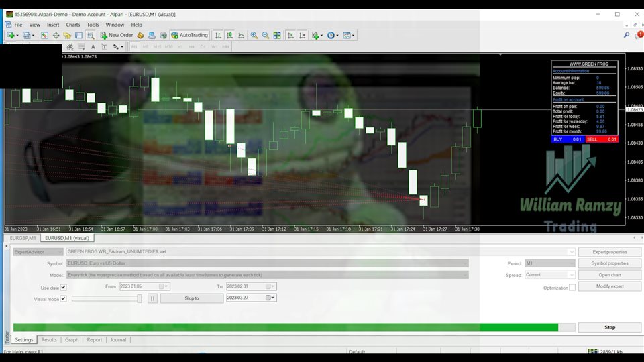Image resolution: width=644 pixels, height=362 pixels.
Task: Toggle the Terminal window icon
Action: click(79, 36)
